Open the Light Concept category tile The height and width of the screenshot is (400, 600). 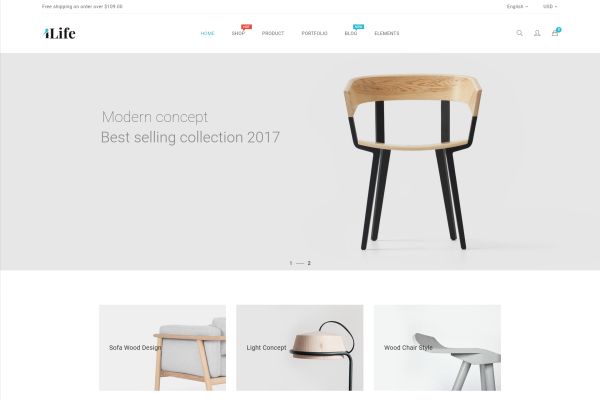point(300,348)
